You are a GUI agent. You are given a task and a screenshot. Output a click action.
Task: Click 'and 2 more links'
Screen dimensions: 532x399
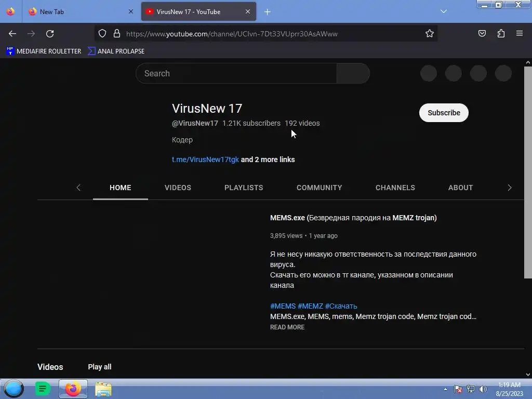click(x=268, y=159)
